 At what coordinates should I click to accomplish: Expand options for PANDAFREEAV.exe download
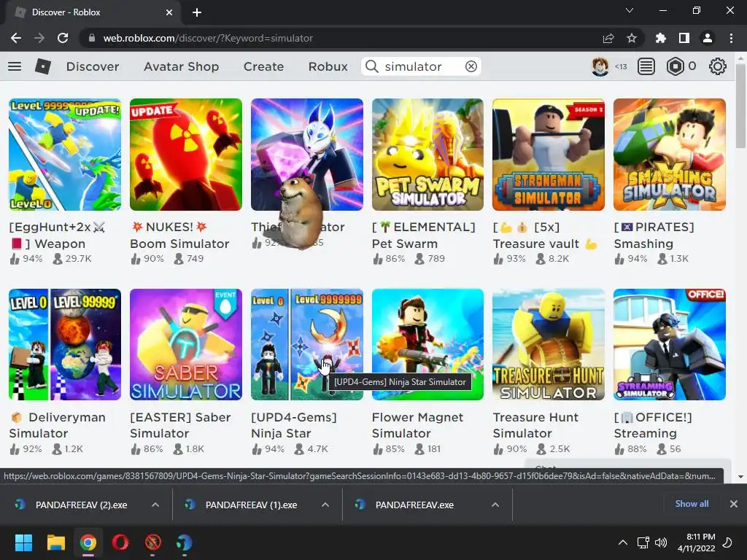[495, 505]
